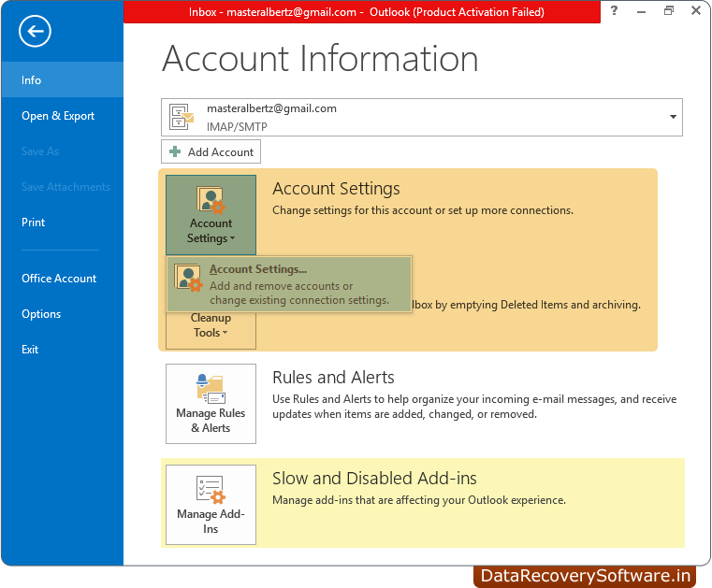712x588 pixels.
Task: Select Print in the sidebar
Action: (62, 222)
